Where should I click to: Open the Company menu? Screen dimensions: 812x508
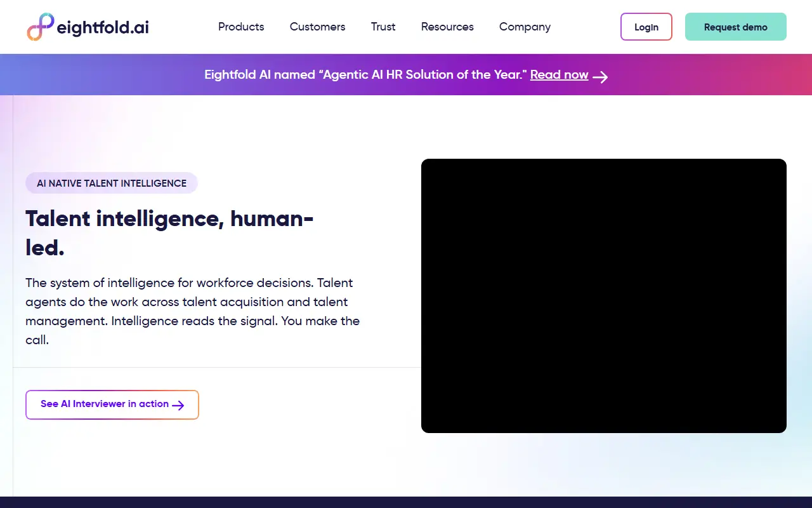525,27
